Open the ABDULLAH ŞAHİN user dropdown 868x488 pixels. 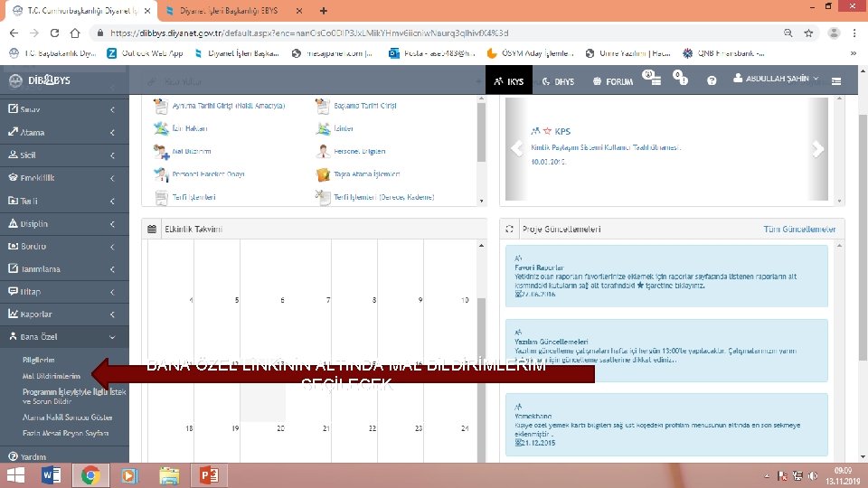(x=776, y=79)
